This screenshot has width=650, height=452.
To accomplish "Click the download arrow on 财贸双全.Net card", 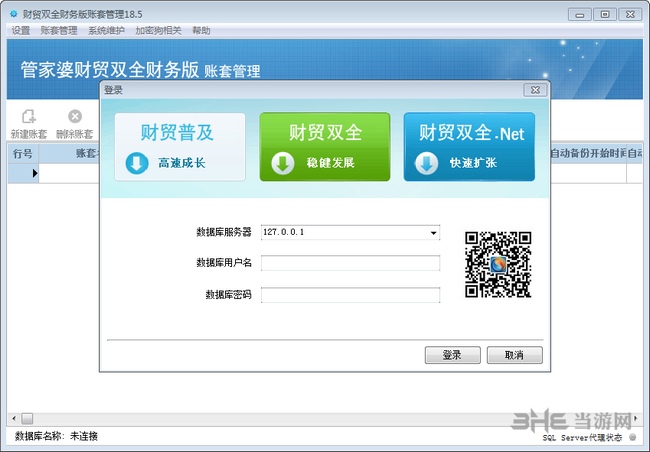I will (426, 163).
